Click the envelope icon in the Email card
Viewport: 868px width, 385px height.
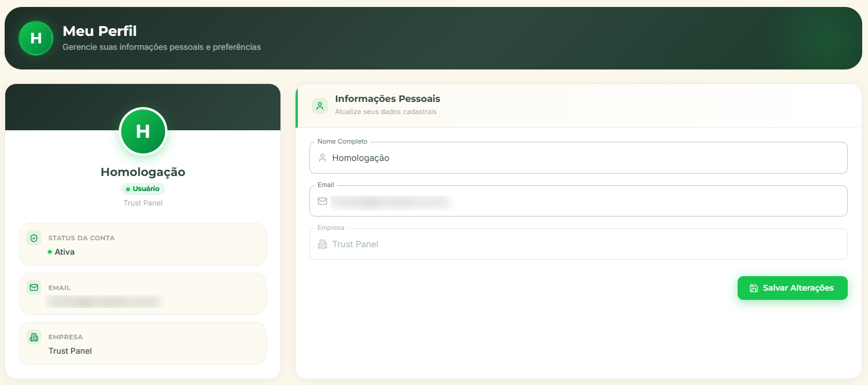click(x=34, y=287)
